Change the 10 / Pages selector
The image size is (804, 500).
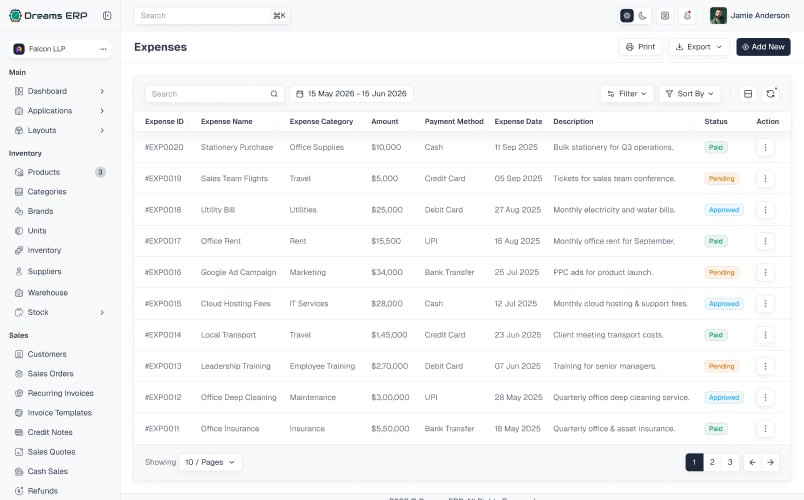210,462
